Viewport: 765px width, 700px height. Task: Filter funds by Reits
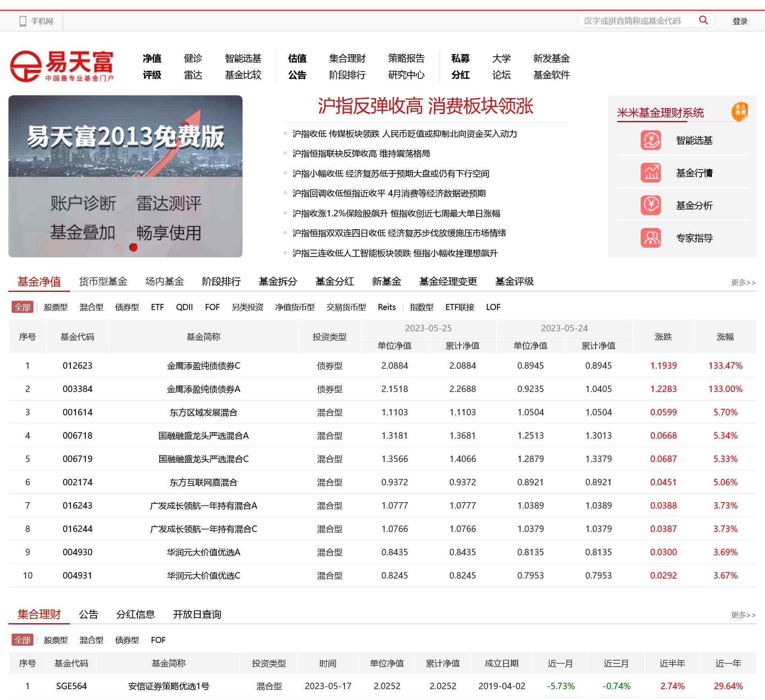click(387, 307)
